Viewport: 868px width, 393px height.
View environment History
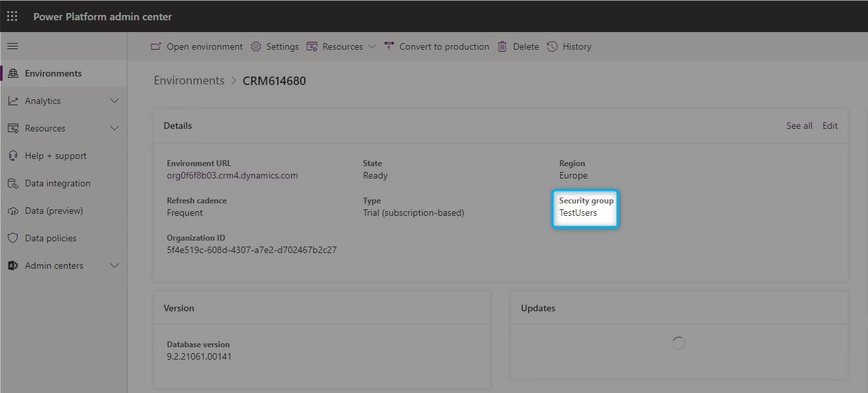(569, 46)
